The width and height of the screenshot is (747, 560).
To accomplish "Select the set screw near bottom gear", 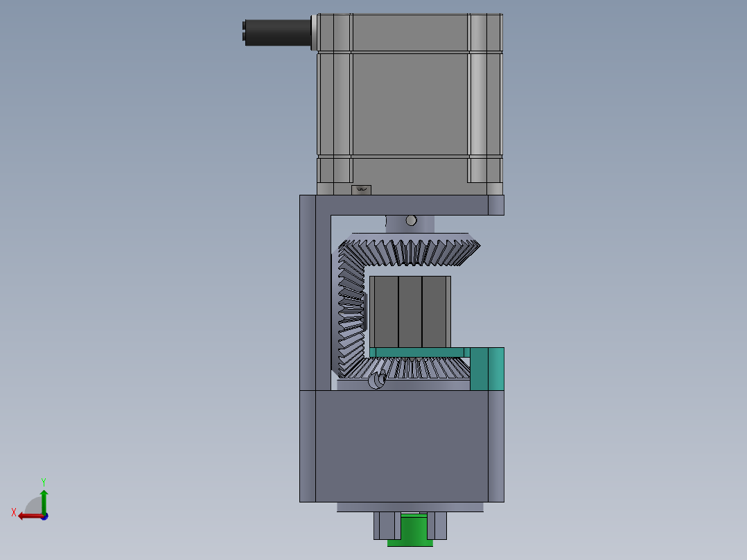I will [377, 380].
